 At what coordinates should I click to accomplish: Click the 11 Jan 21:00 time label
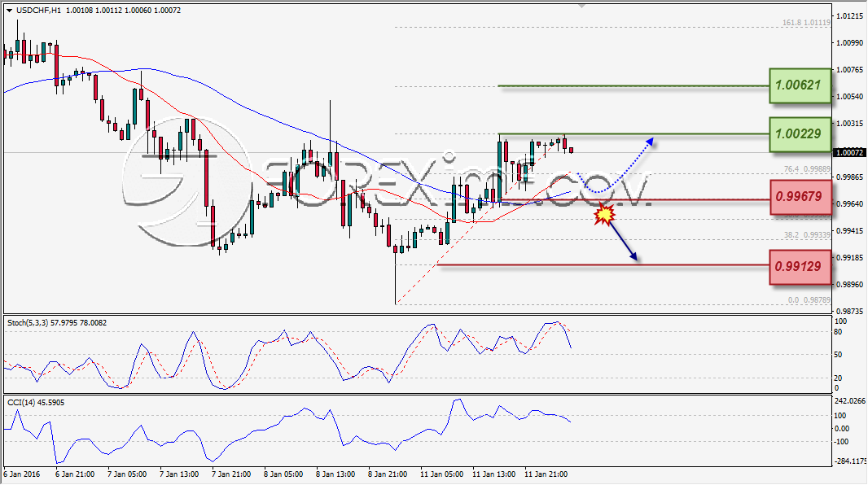pyautogui.click(x=546, y=474)
